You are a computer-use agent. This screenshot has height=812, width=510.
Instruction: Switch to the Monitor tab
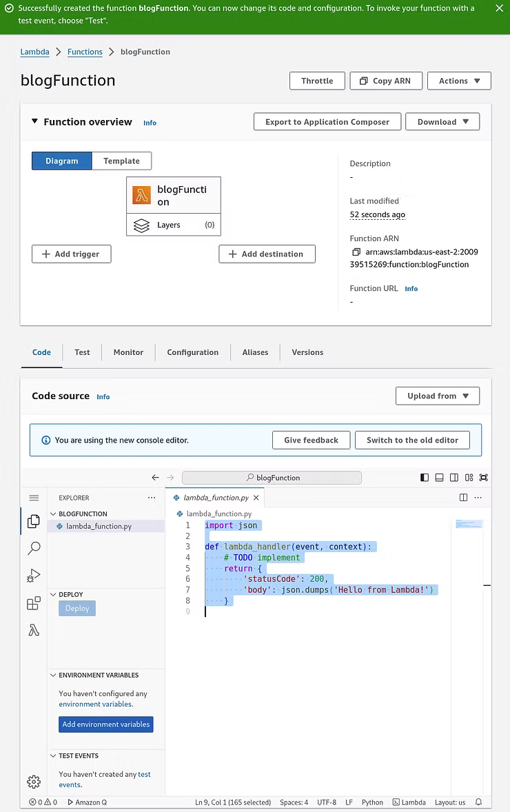(x=128, y=352)
